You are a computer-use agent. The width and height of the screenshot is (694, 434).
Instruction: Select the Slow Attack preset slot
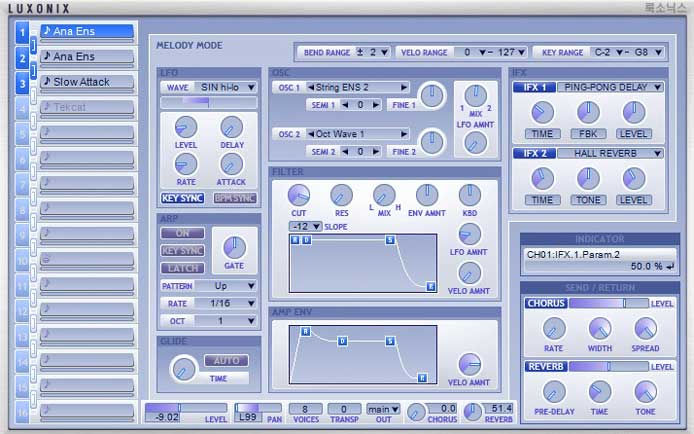click(87, 82)
